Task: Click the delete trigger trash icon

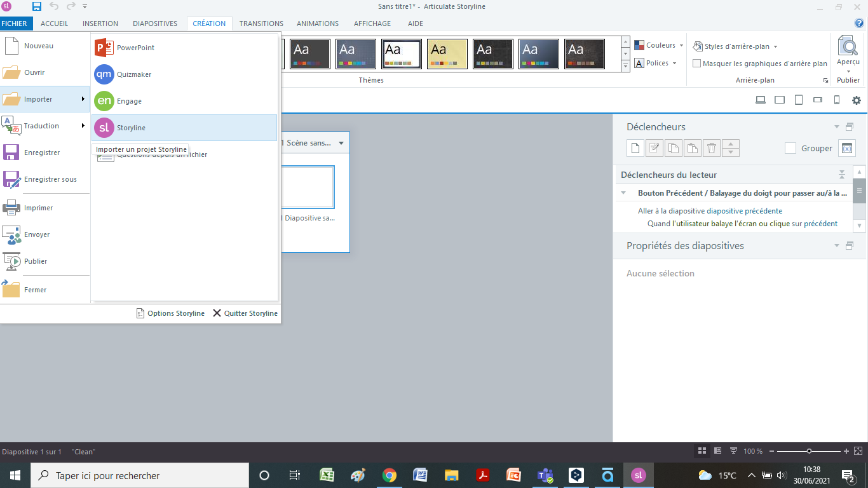Action: point(712,148)
